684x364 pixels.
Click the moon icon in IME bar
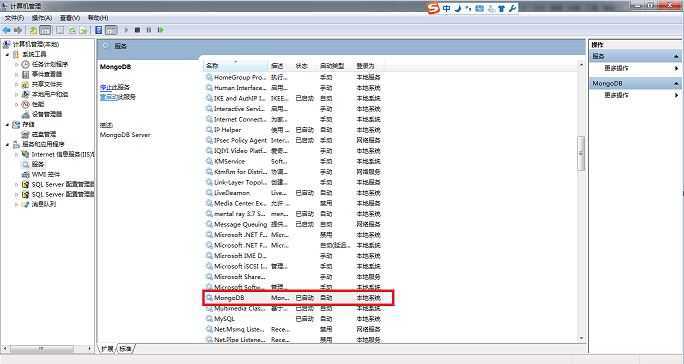click(x=458, y=8)
